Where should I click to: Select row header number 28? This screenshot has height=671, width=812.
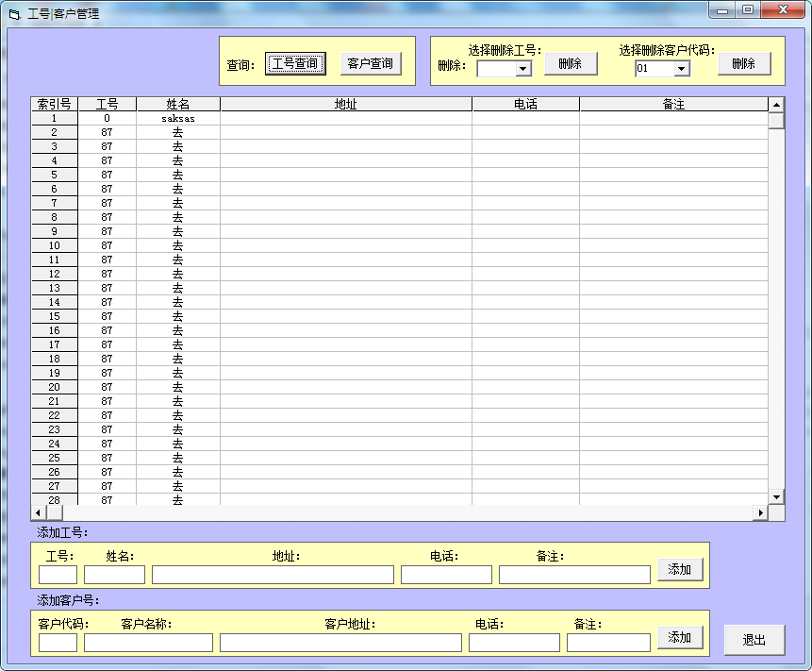[x=55, y=499]
